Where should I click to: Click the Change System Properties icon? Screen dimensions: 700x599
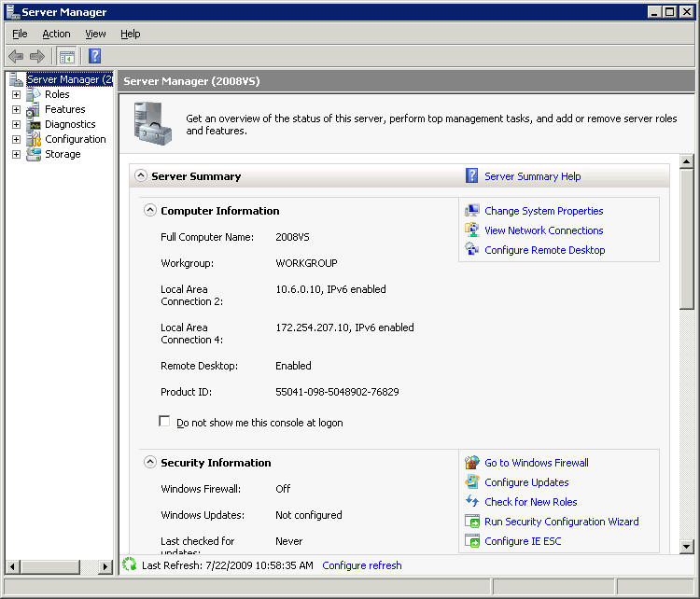(472, 211)
